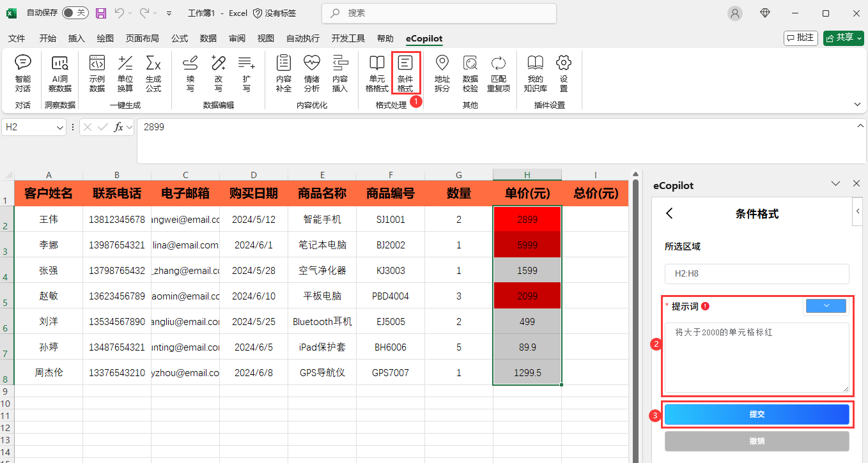This screenshot has width=868, height=463.
Task: Open the 文件 menu tab
Action: pos(17,38)
